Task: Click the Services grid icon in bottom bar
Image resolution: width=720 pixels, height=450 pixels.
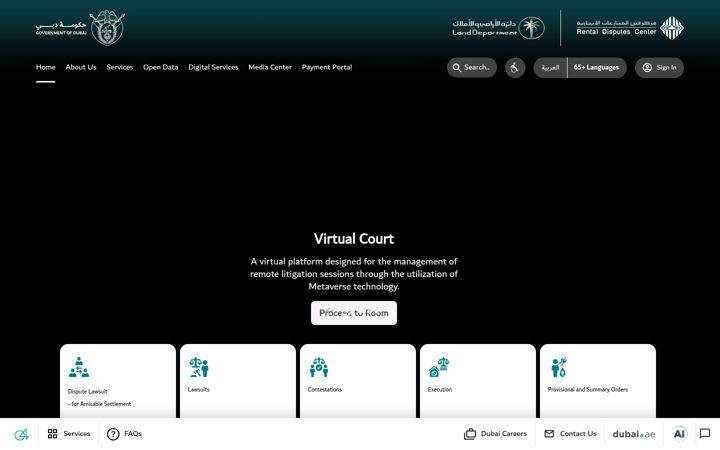Action: tap(52, 433)
